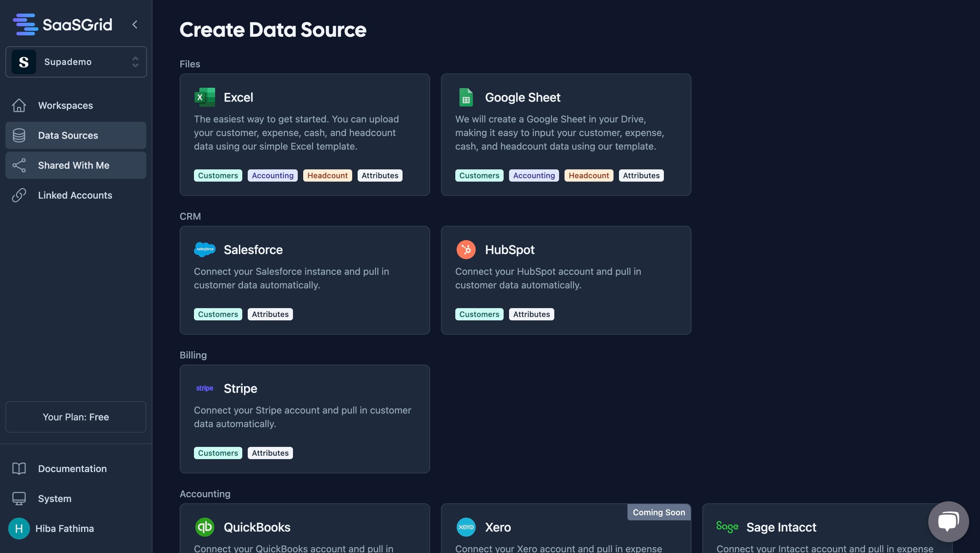Click the Customers tag on Google Sheet card
Image resolution: width=980 pixels, height=553 pixels.
click(x=479, y=176)
